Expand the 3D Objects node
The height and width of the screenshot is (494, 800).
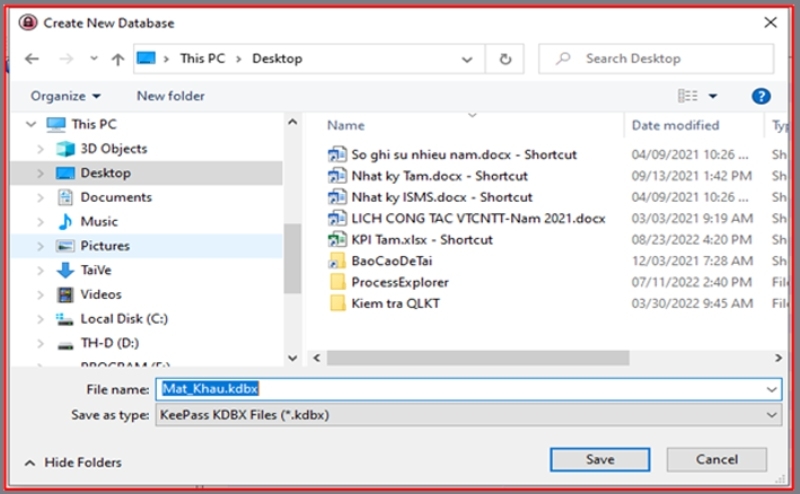40,149
